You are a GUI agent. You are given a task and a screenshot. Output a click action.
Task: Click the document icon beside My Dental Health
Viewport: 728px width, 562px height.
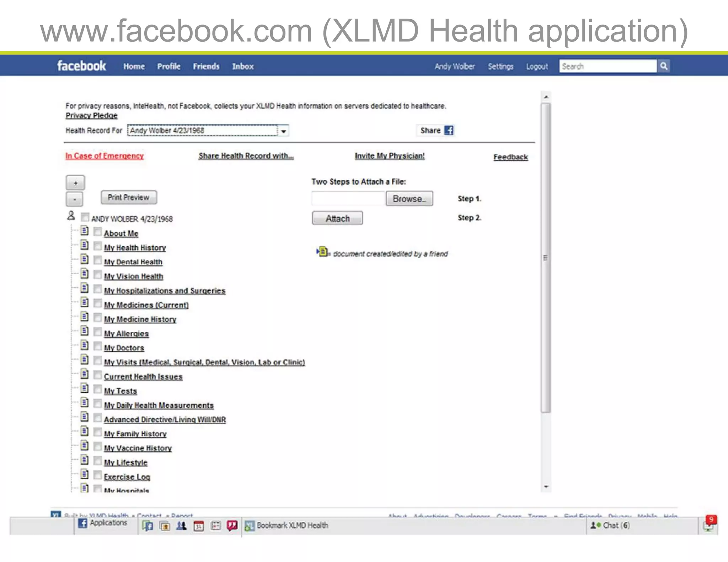pos(84,259)
